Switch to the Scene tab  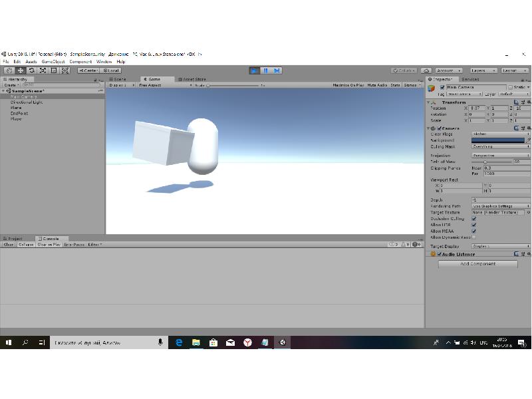(x=118, y=79)
